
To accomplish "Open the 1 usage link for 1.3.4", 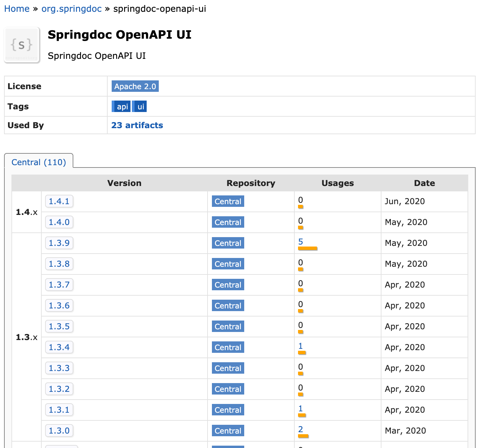I will pyautogui.click(x=301, y=346).
